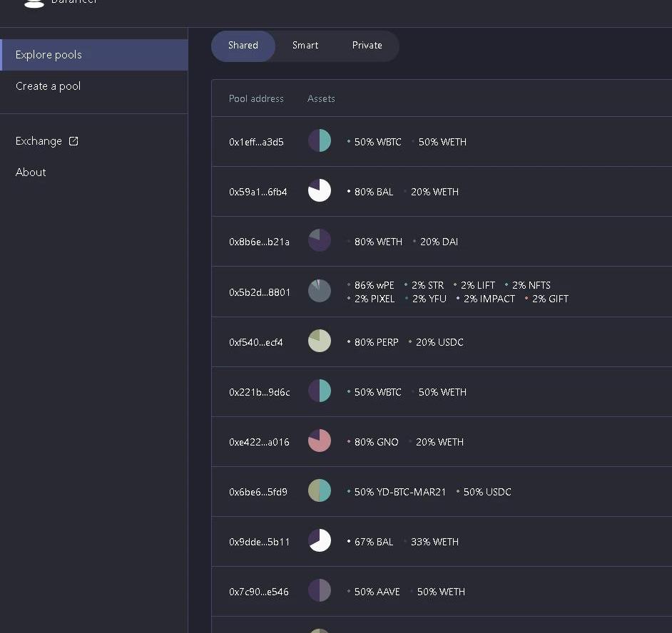Select the Shared pools tab
672x633 pixels.
pos(243,46)
